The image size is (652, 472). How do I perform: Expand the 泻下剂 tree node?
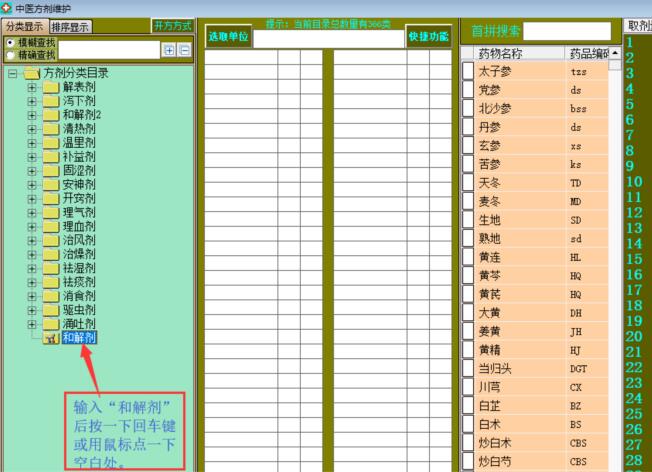32,102
